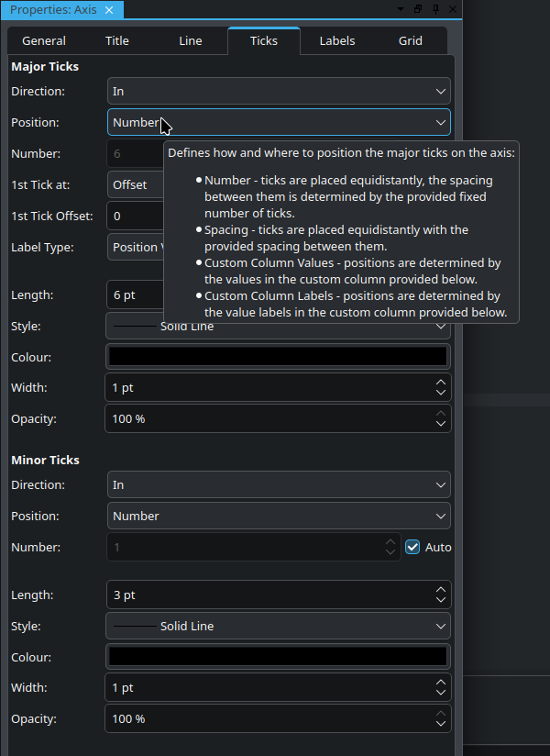Open the Grid tab
The height and width of the screenshot is (756, 550).
411,40
